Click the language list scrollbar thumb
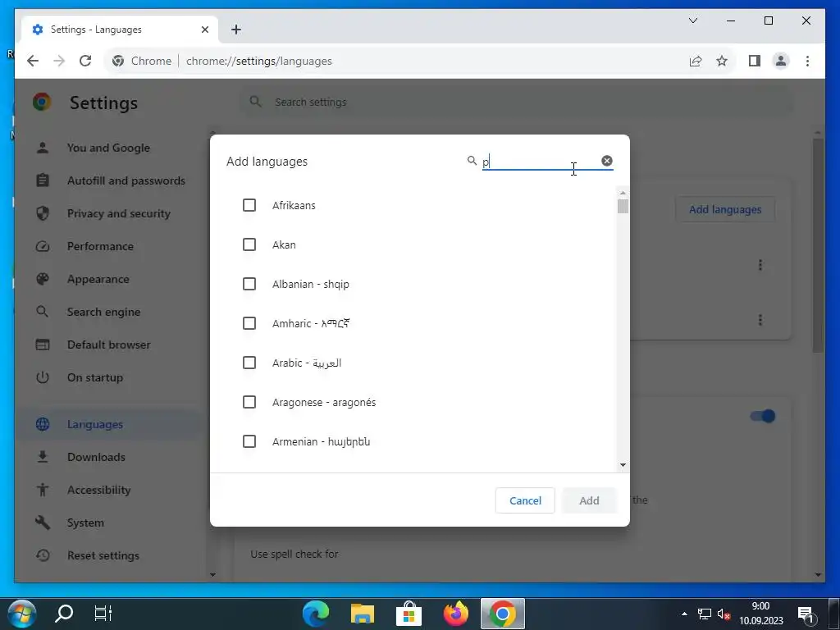The width and height of the screenshot is (840, 630). point(623,206)
